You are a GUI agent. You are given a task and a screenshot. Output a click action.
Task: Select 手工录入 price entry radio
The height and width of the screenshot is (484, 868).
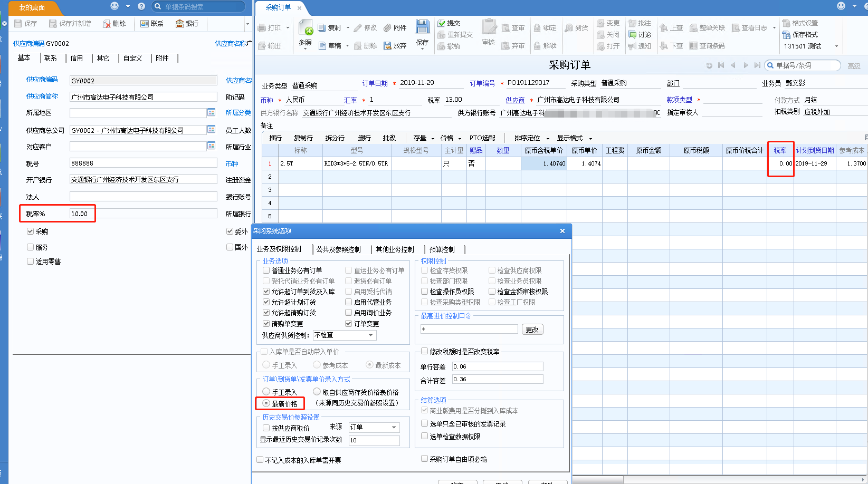click(266, 392)
